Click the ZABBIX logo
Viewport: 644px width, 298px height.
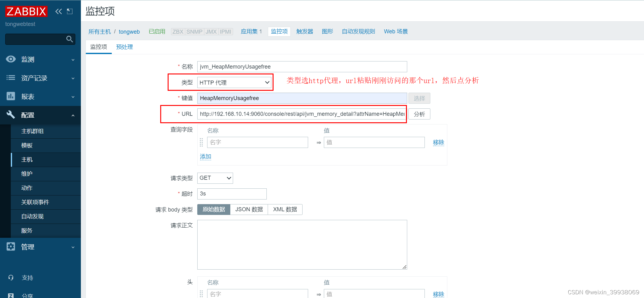click(26, 11)
